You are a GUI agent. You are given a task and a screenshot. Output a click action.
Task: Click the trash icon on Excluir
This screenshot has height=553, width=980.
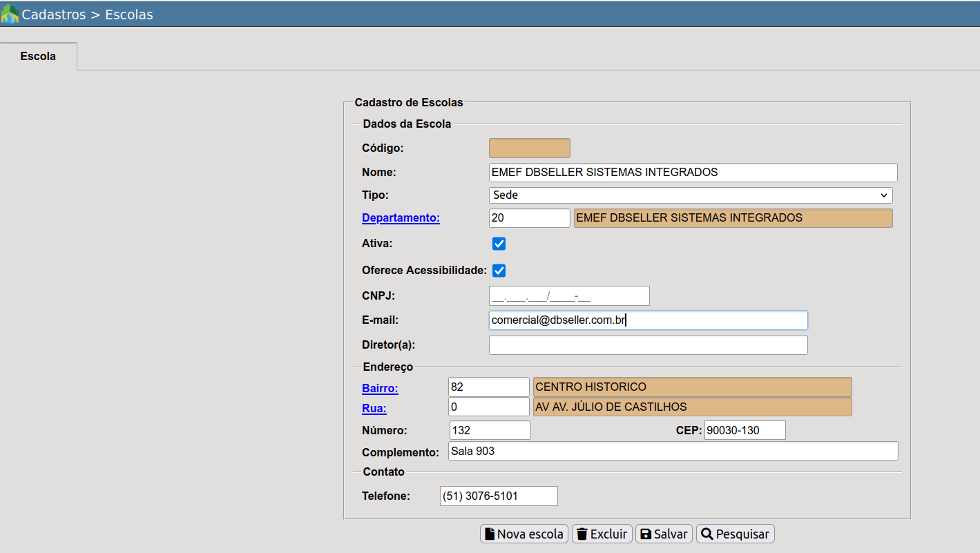582,534
